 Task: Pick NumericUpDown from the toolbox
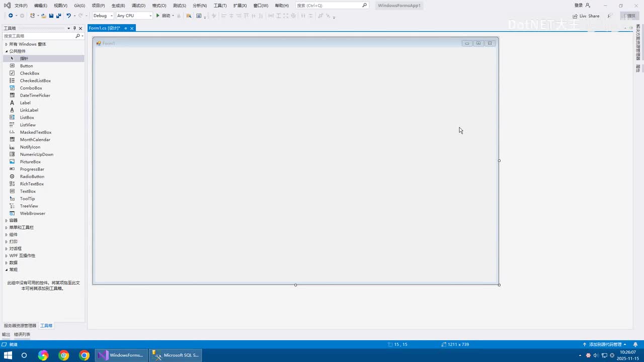(x=43, y=154)
